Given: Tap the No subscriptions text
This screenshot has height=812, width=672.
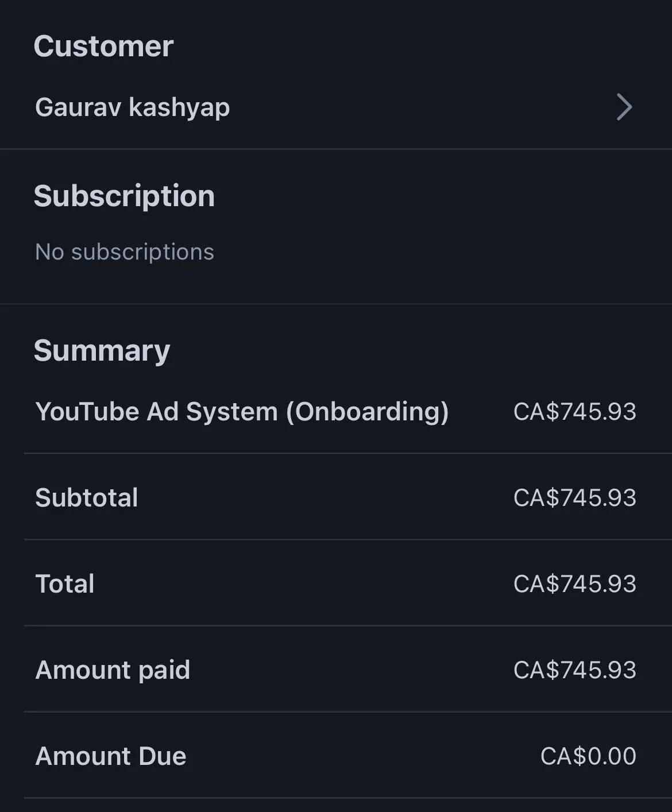Looking at the screenshot, I should click(x=125, y=252).
